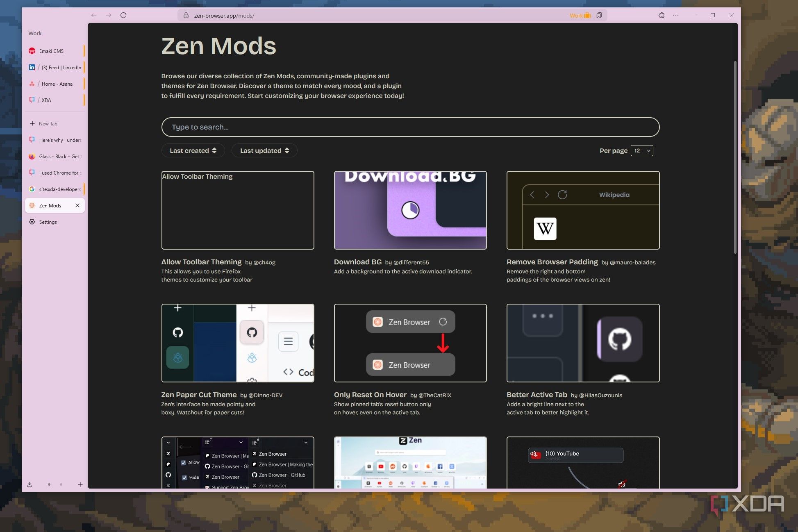Close the Zen Mods tab
This screenshot has width=798, height=532.
tap(77, 205)
